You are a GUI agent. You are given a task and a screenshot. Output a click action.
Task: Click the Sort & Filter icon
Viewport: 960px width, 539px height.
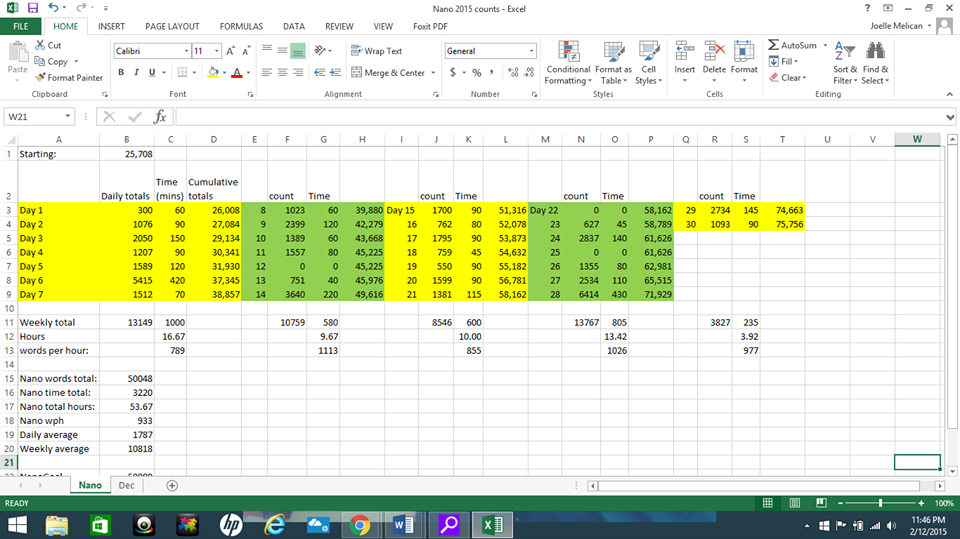click(844, 62)
